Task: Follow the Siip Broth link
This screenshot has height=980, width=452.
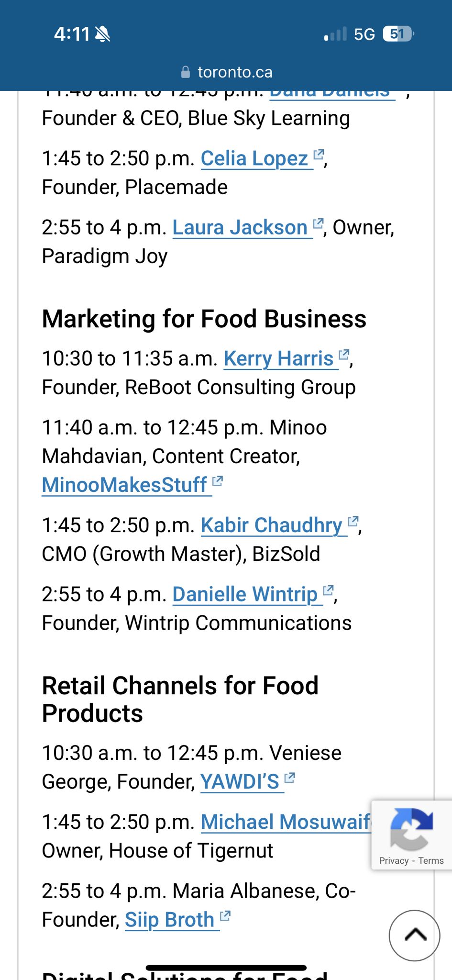Action: tap(169, 920)
